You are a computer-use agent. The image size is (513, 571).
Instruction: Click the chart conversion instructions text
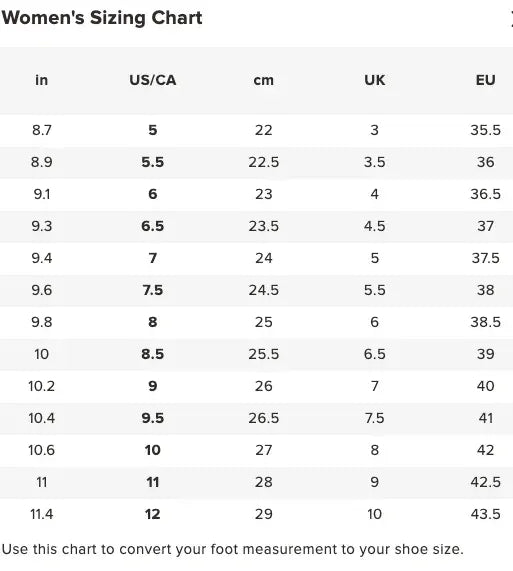233,549
